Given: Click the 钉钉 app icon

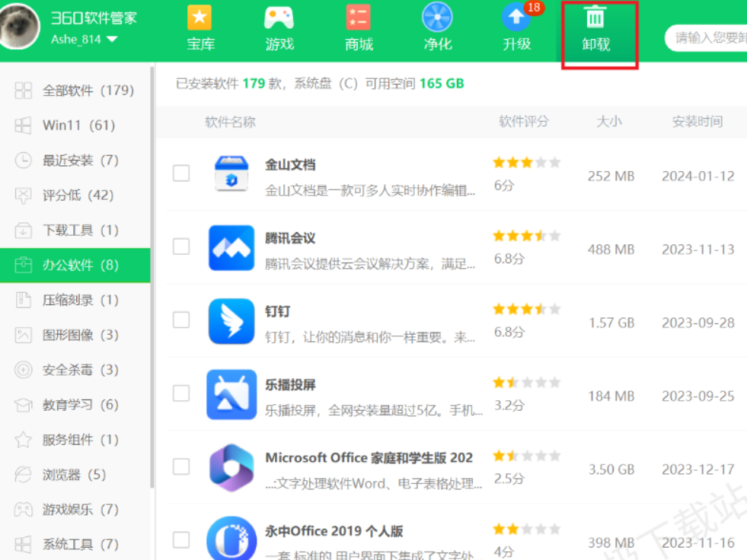Looking at the screenshot, I should tap(231, 321).
